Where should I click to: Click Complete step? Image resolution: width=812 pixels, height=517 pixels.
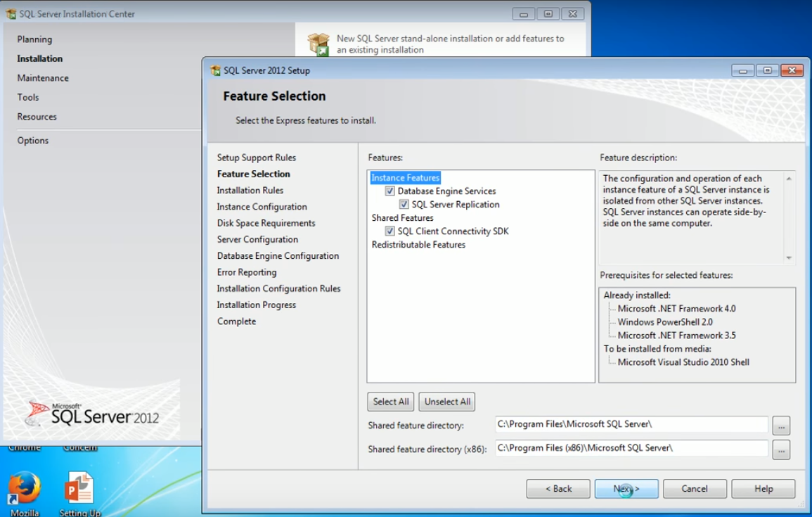click(236, 321)
